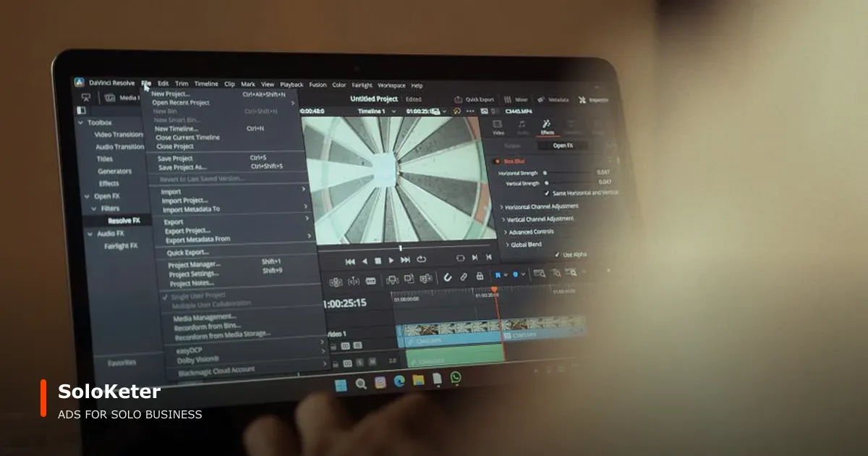The width and height of the screenshot is (868, 456).
Task: Toggle loop playback icon
Action: coord(421,259)
